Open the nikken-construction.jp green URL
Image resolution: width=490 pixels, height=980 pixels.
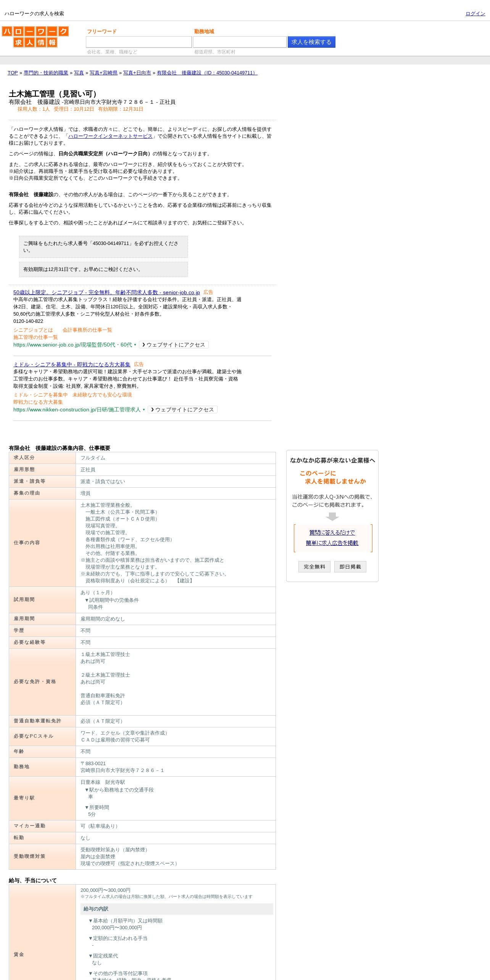point(77,409)
